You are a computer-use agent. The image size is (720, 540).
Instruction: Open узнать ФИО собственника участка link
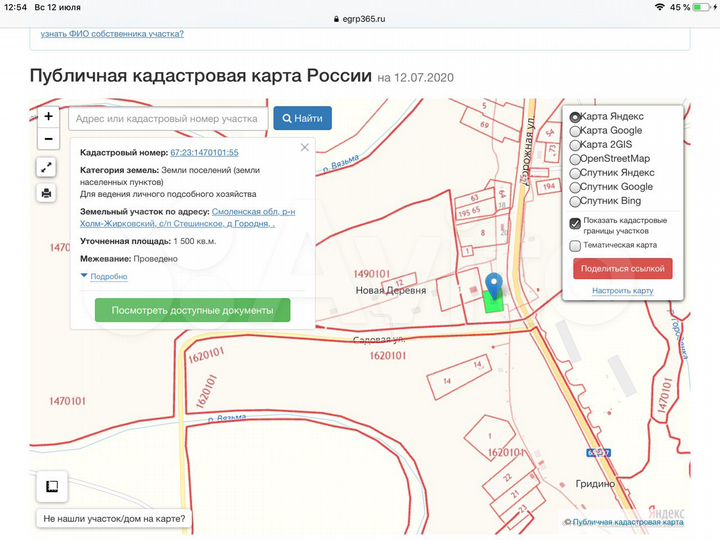[x=112, y=34]
